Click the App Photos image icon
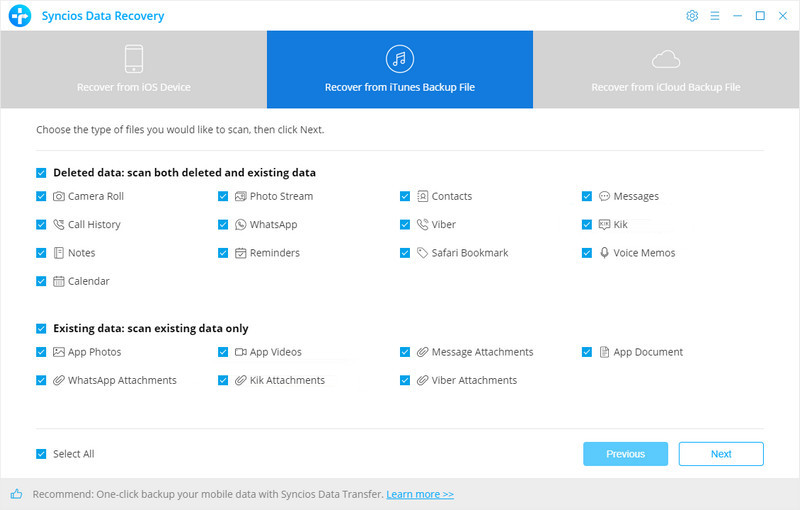This screenshot has height=510, width=800. [59, 352]
